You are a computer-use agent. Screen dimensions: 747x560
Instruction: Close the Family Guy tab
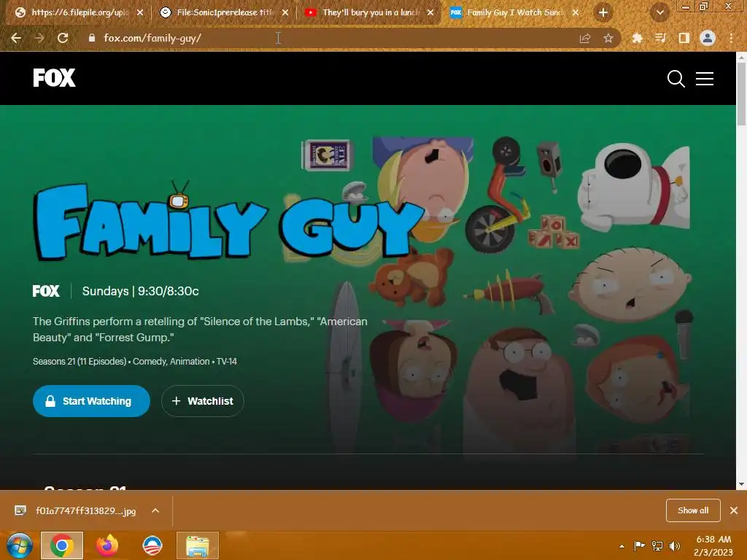(576, 12)
